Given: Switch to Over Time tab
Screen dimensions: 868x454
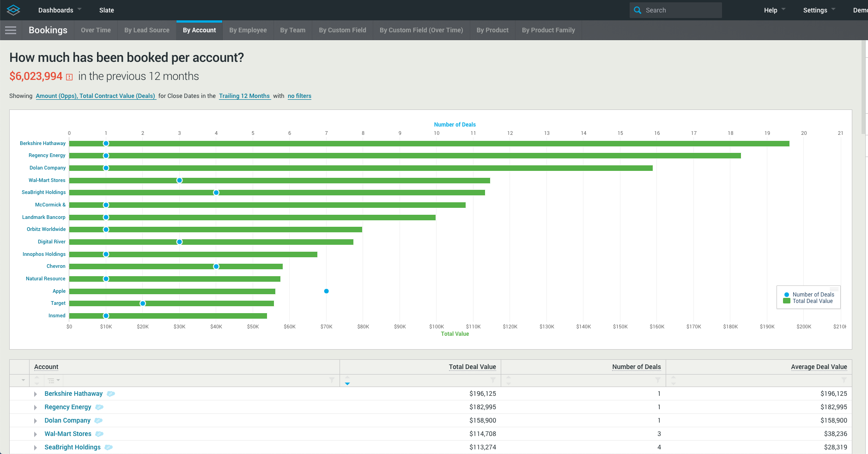Looking at the screenshot, I should point(96,30).
